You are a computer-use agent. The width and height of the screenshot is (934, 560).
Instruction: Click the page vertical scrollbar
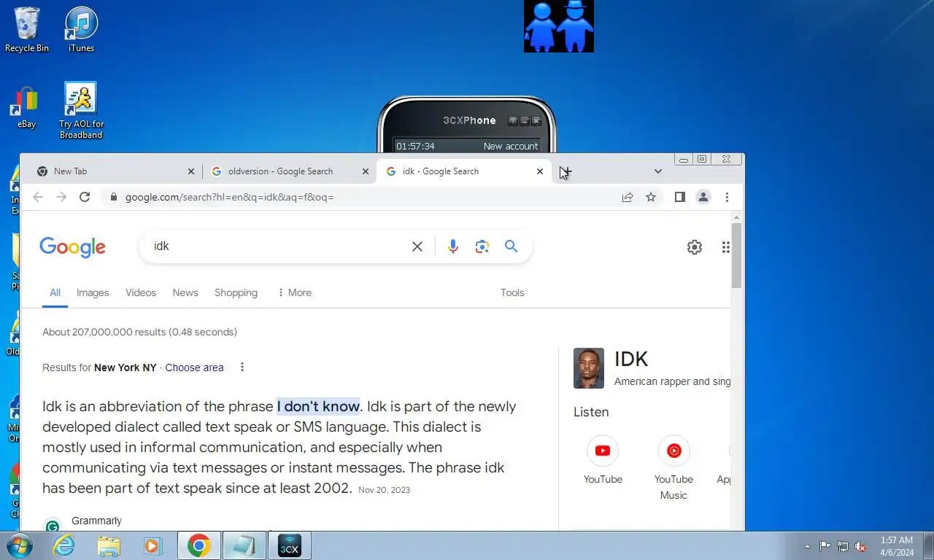(737, 255)
